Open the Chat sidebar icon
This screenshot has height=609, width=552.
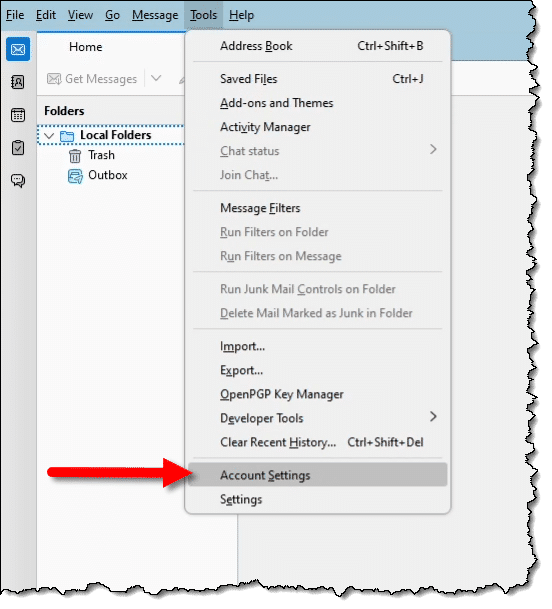point(18,181)
